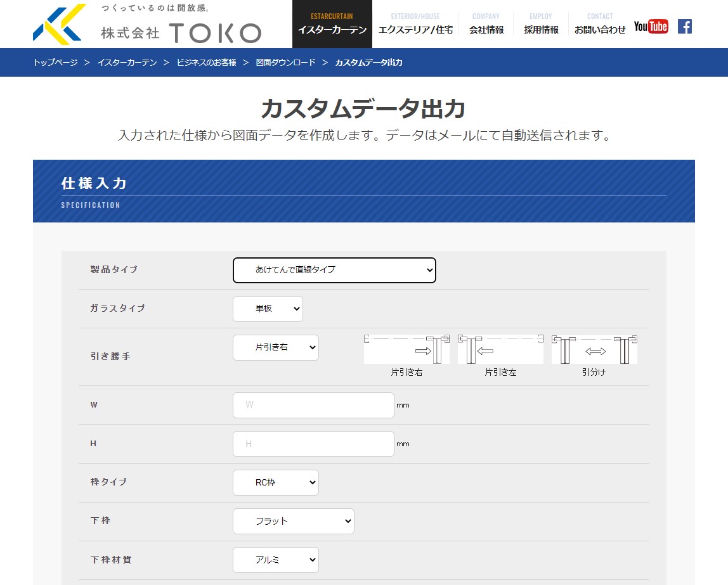The image size is (728, 585).
Task: Focus the W width input field
Action: point(313,406)
